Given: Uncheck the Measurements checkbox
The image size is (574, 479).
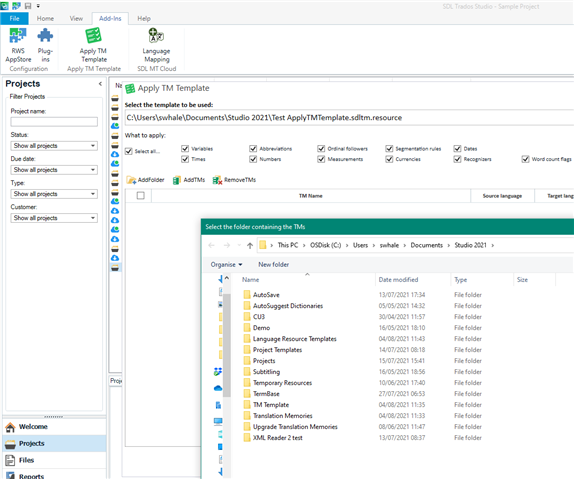Looking at the screenshot, I should click(321, 159).
